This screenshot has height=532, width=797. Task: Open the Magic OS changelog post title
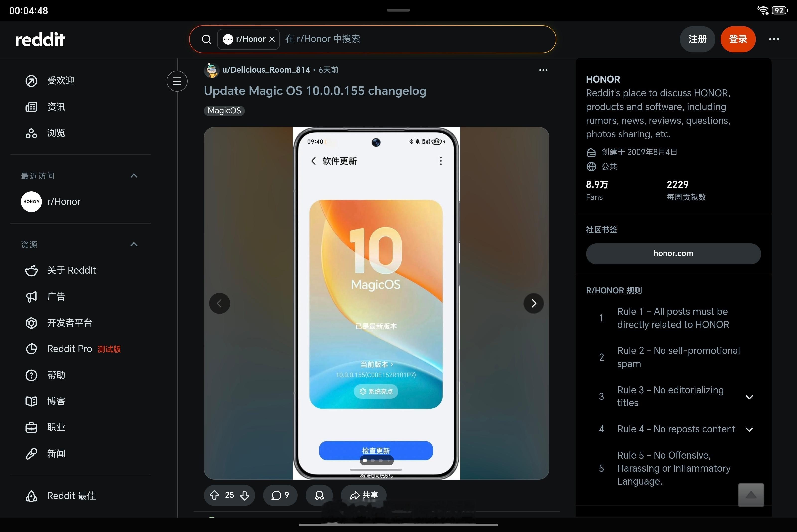315,91
